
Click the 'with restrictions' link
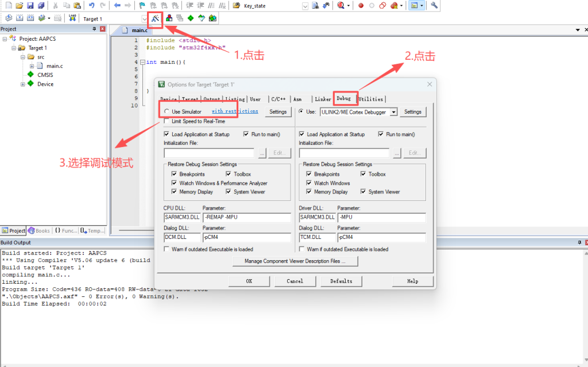click(x=235, y=111)
